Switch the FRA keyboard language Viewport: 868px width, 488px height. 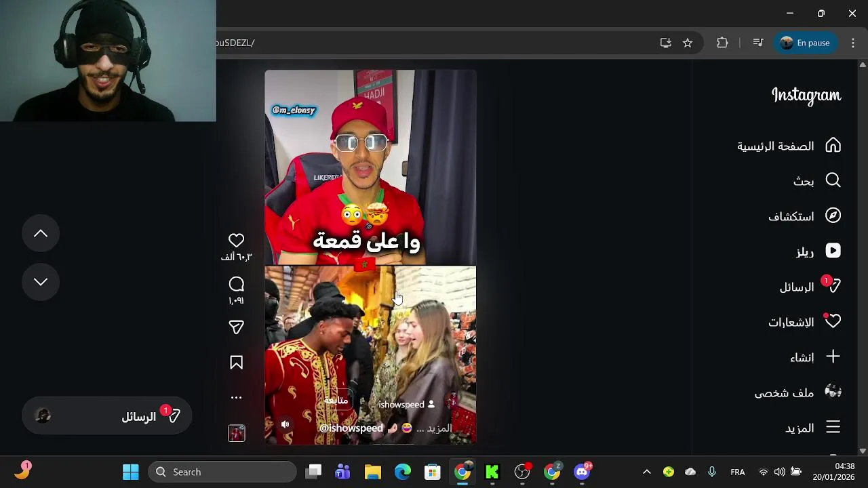coord(738,472)
